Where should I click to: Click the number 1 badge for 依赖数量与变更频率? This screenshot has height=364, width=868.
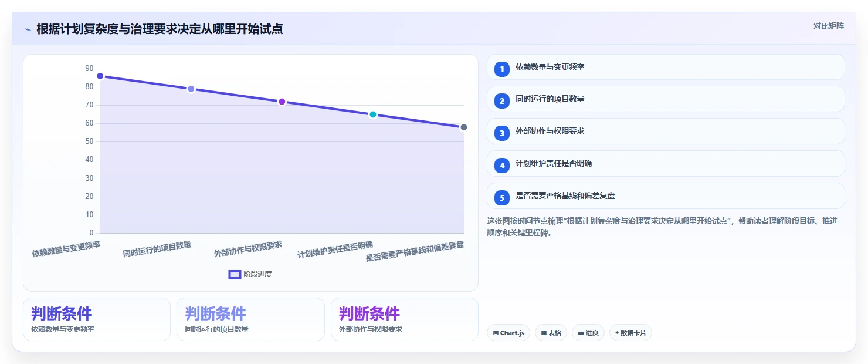tap(501, 69)
